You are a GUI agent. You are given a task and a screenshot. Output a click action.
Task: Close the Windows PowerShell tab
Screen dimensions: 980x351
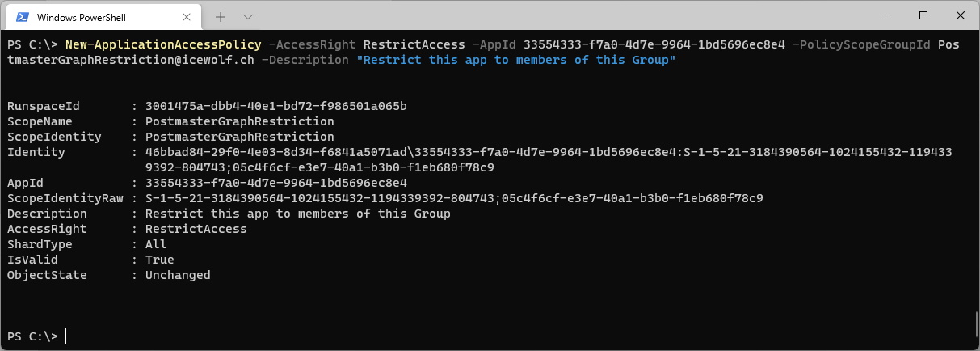tap(184, 16)
